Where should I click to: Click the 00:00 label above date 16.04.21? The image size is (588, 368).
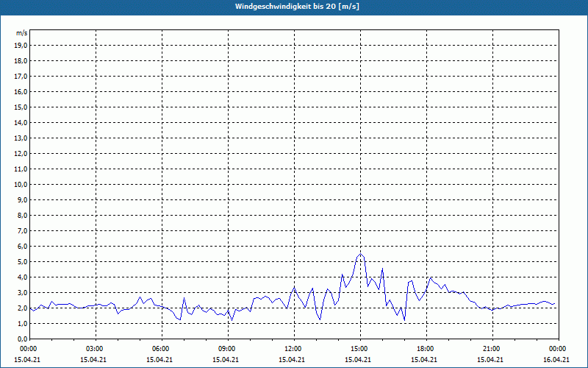coord(559,349)
